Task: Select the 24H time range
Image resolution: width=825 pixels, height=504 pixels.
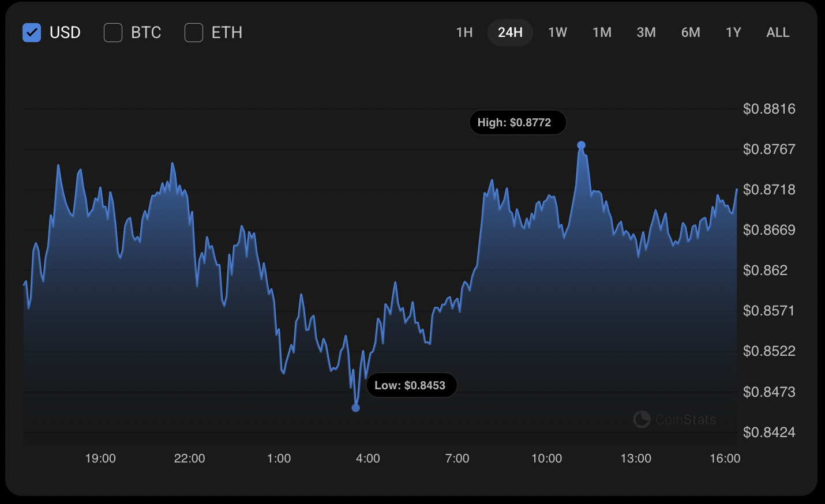Action: tap(510, 32)
